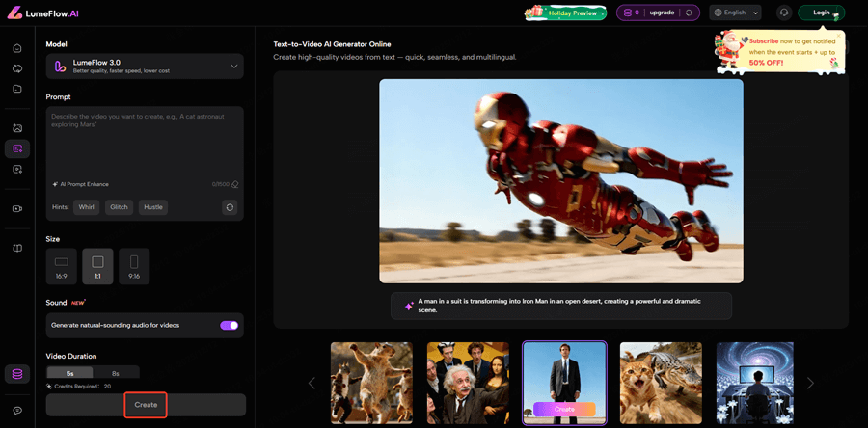Show previous sample thumbnails with left arrow
Screen dimensions: 868x428
click(312, 383)
